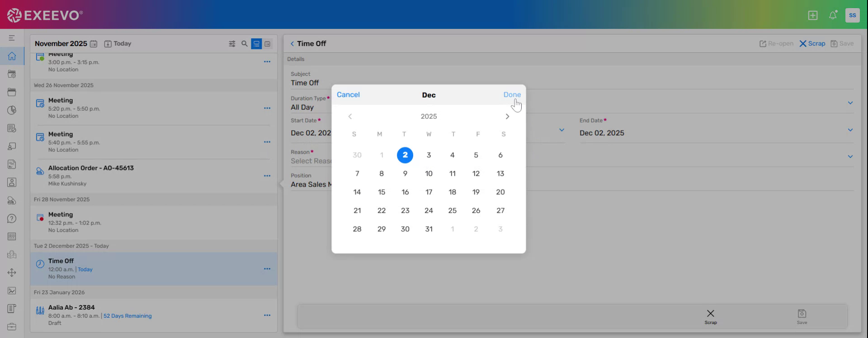Select December 2 in calendar
The image size is (868, 338).
point(405,155)
